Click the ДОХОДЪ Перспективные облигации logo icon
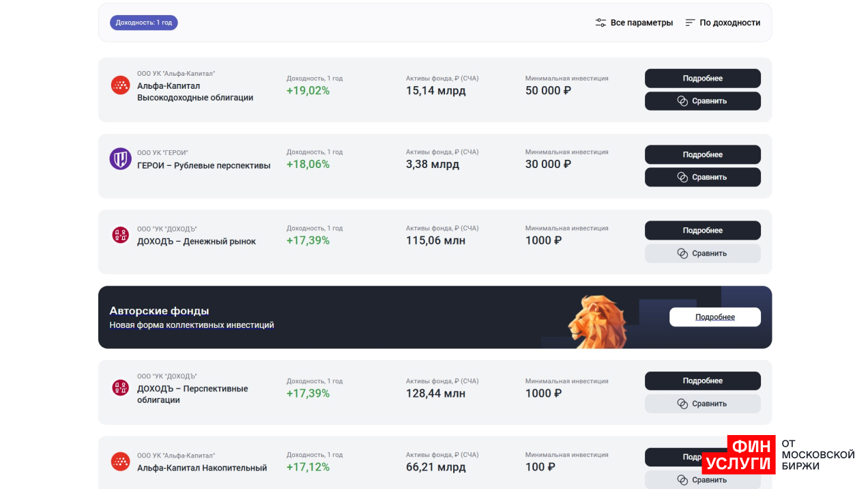The image size is (868, 489). pos(121,388)
